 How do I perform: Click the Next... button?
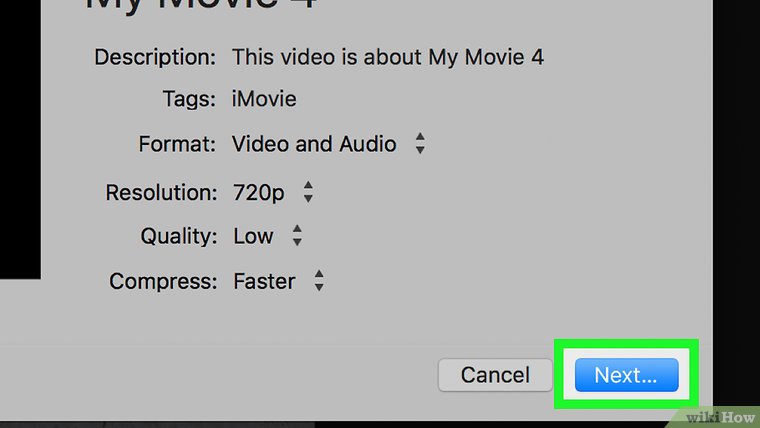(x=626, y=375)
